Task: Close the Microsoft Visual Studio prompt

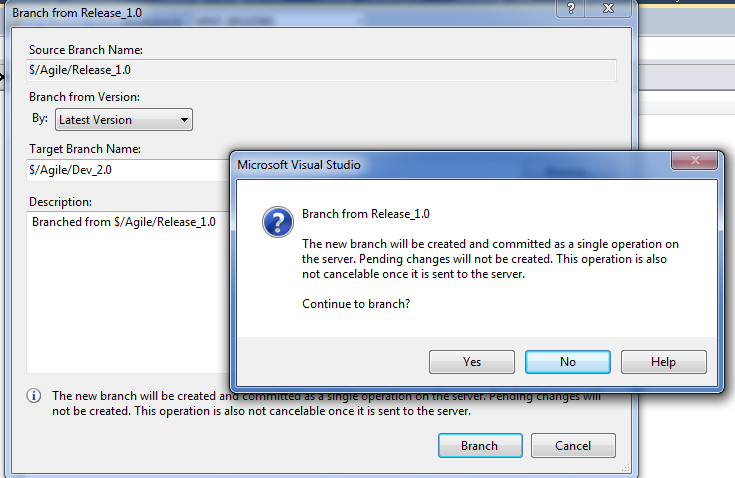Action: click(694, 160)
